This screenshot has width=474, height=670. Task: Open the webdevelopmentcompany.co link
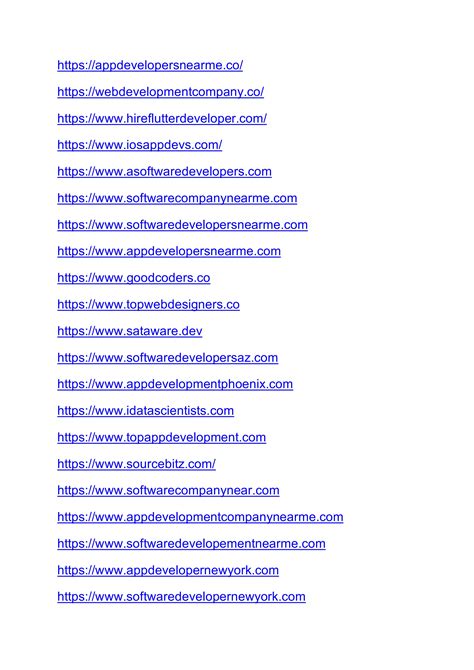(161, 92)
